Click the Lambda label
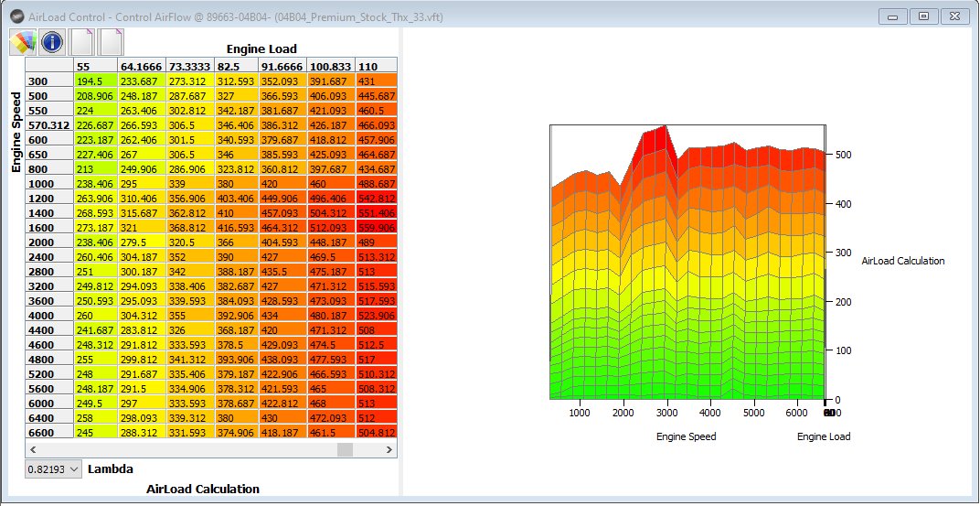The height and width of the screenshot is (506, 980). pyautogui.click(x=111, y=468)
